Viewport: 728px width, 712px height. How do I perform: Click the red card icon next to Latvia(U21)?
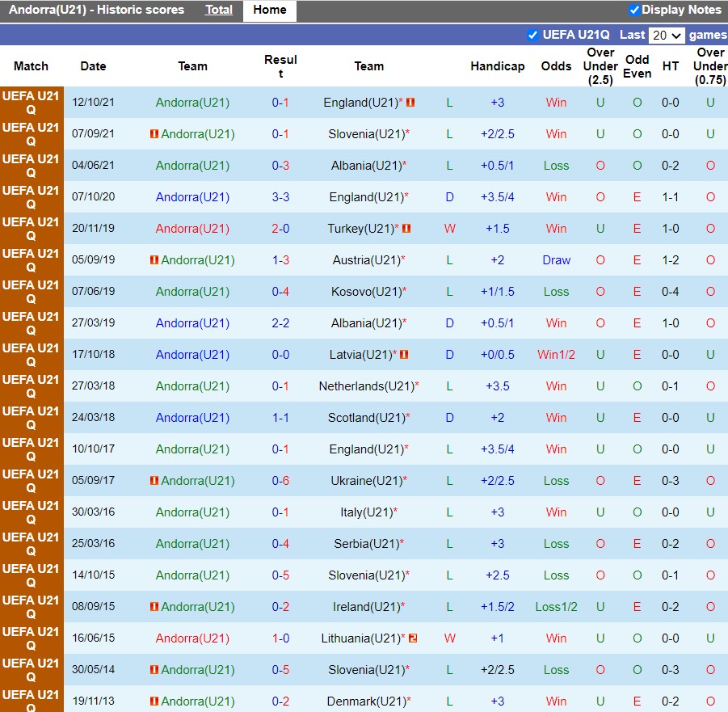point(404,355)
